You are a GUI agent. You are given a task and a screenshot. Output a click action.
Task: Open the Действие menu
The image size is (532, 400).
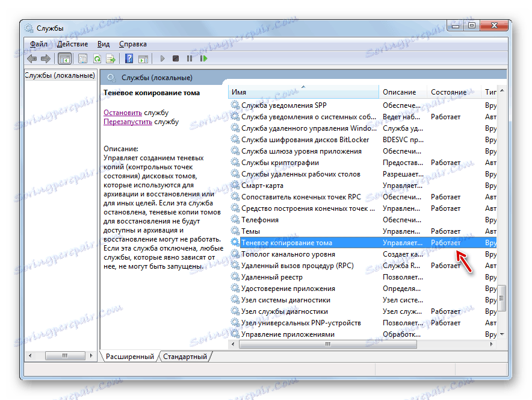click(72, 44)
